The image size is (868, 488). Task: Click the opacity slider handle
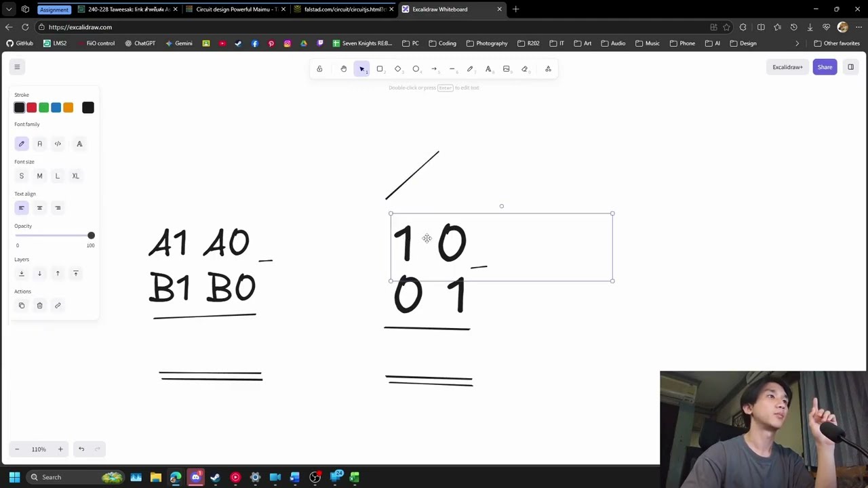point(91,235)
